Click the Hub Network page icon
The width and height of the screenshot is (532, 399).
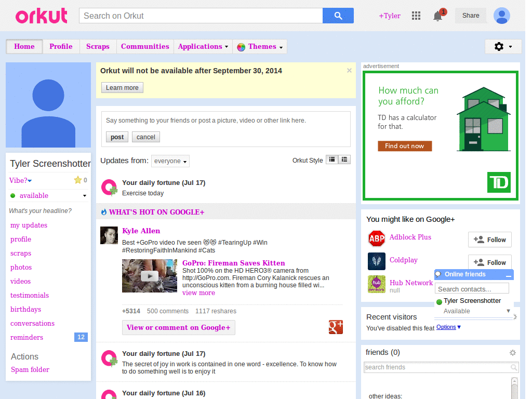click(377, 284)
